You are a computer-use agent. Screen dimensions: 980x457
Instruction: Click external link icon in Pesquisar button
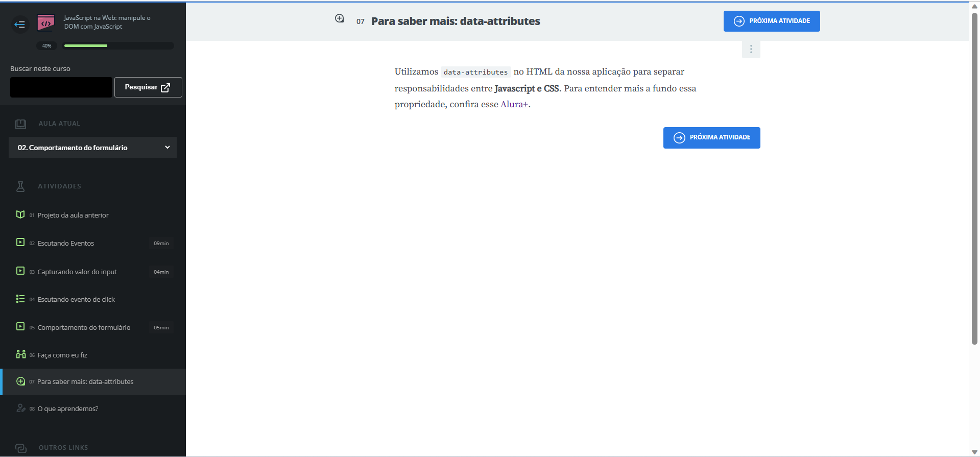click(165, 87)
